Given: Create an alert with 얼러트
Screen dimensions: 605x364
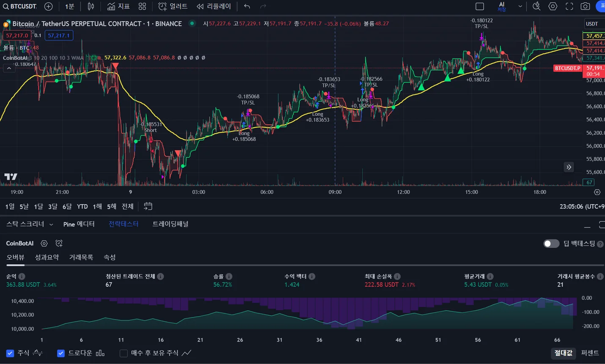Looking at the screenshot, I should (x=173, y=6).
